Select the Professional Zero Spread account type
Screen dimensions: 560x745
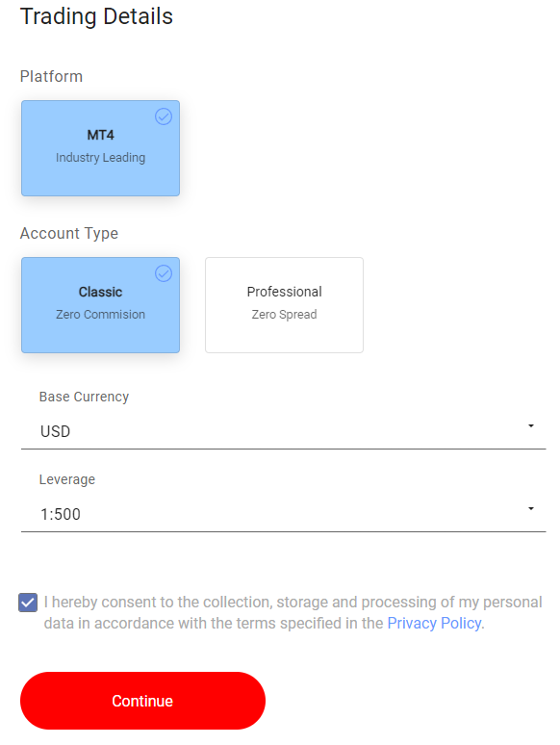284,305
